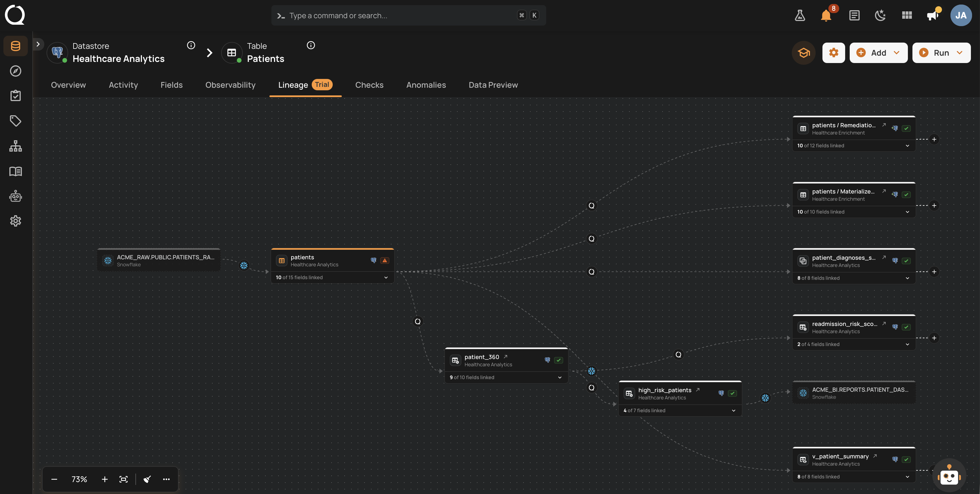This screenshot has height=494, width=980.
Task: Click the orange gear settings button
Action: click(x=833, y=53)
